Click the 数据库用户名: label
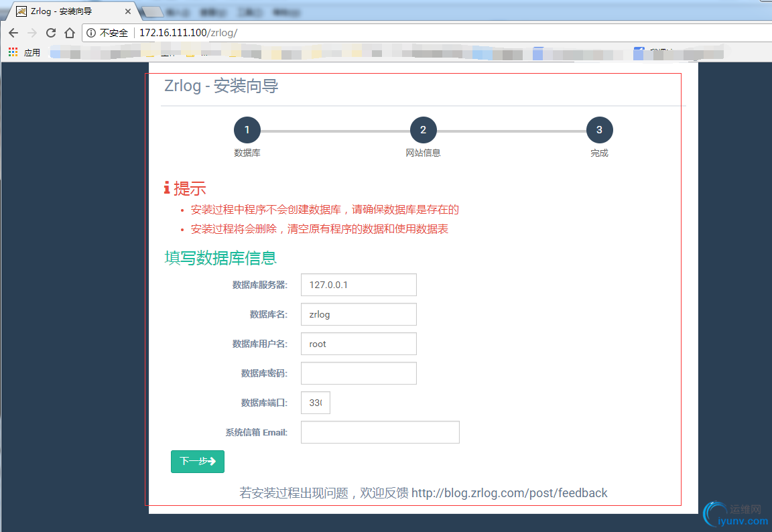This screenshot has width=772, height=532. [x=259, y=344]
